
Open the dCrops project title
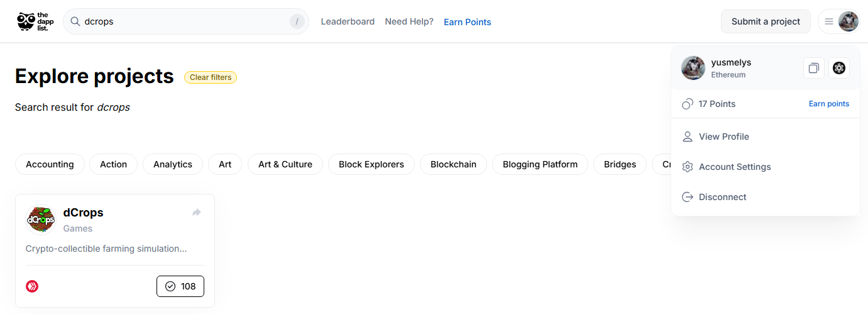click(84, 213)
